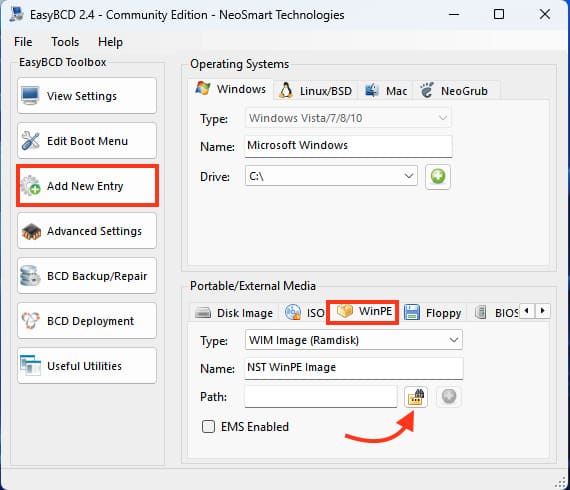Switch to the ISO tab
The width and height of the screenshot is (570, 490).
point(305,313)
